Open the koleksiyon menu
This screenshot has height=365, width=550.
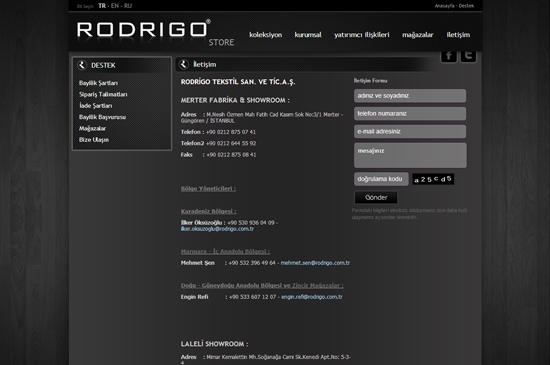point(266,35)
